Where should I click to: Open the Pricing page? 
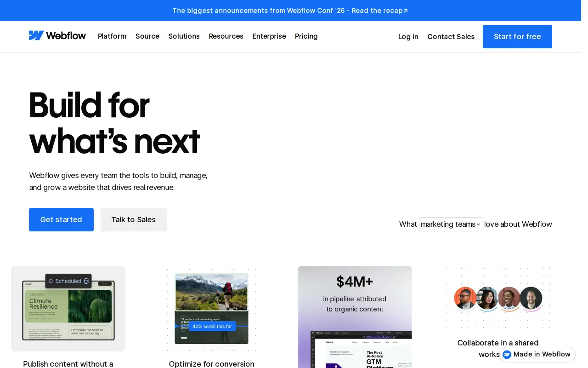pos(306,36)
